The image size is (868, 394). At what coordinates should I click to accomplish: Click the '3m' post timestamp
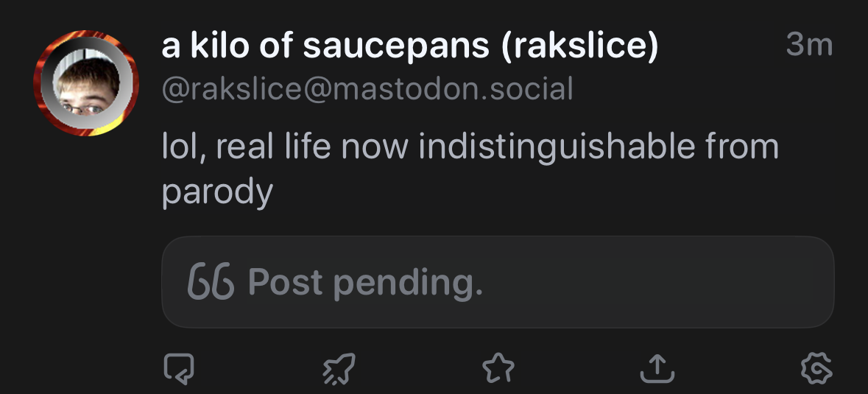[x=808, y=46]
